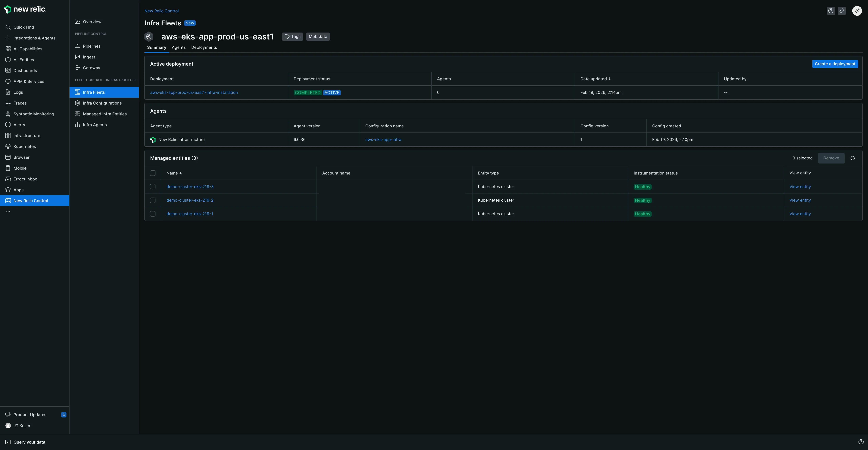Screen dimensions: 868x450
Task: Open help via the question mark icon
Action: [831, 11]
